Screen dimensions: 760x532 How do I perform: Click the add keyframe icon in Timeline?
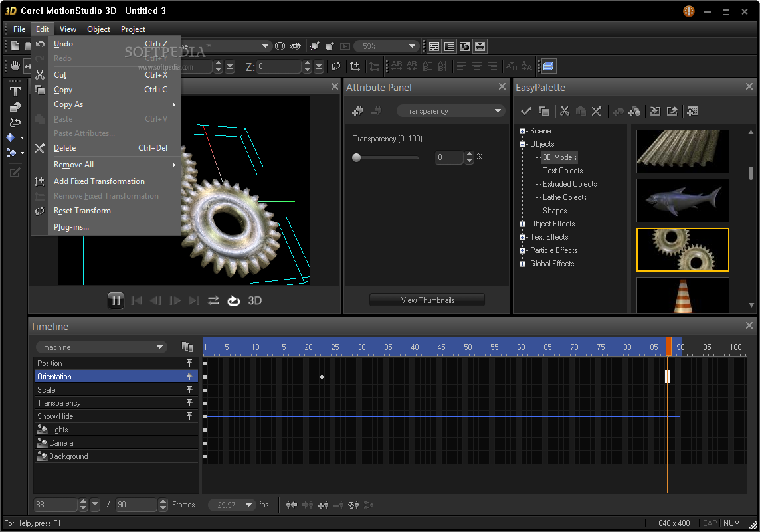(323, 505)
